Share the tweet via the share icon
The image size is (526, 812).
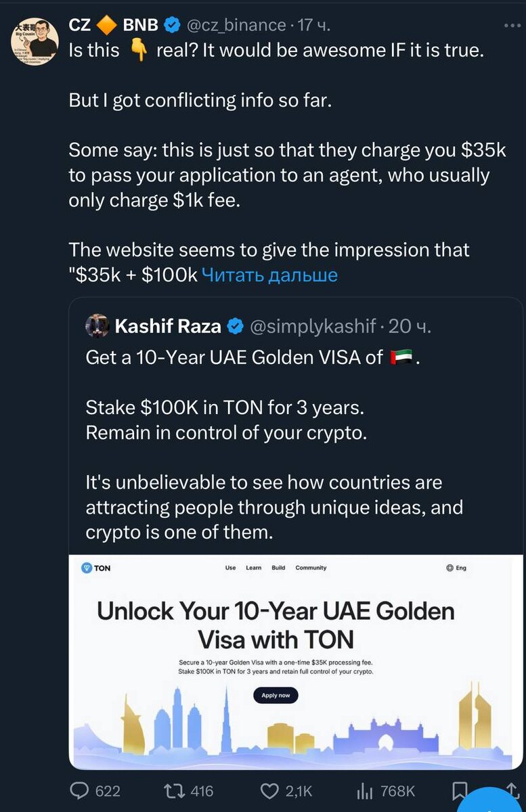tap(512, 790)
